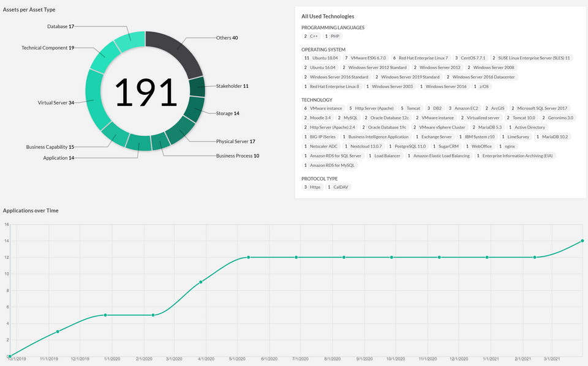
Task: Select the PHP programming language tag
Action: (332, 36)
